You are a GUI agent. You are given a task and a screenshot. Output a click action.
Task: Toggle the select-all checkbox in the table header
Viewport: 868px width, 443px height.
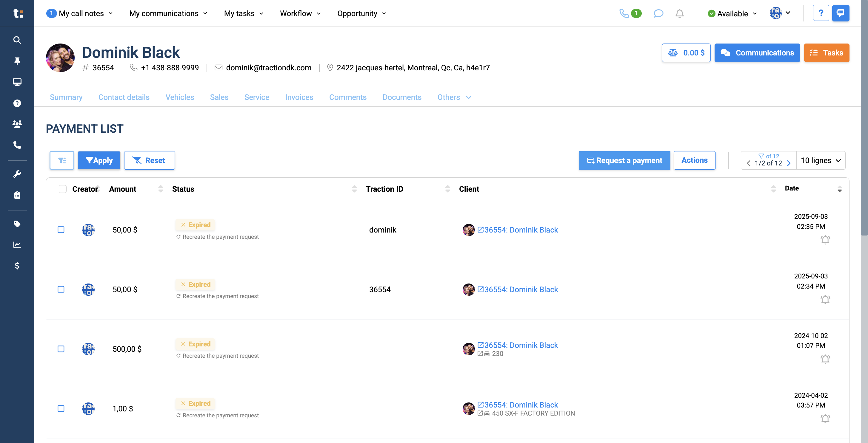point(63,189)
